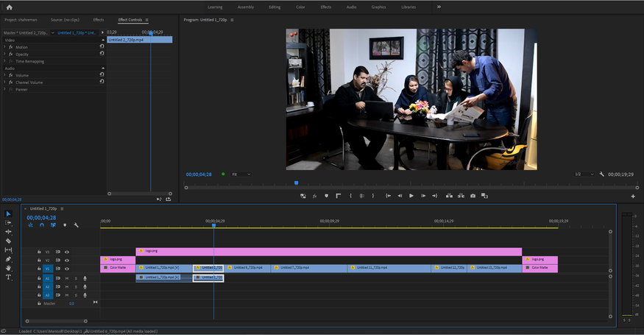Open the Fit zoom level dropdown
This screenshot has height=335, width=644.
pyautogui.click(x=241, y=174)
